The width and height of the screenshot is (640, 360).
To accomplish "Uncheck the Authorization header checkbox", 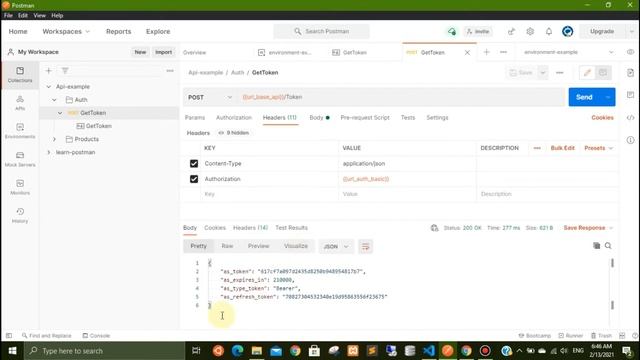I will pos(194,179).
